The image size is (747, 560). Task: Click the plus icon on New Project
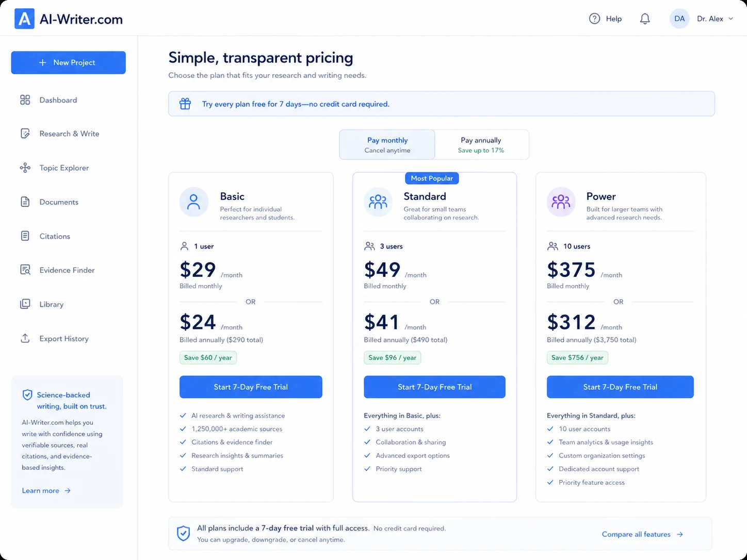(x=42, y=62)
